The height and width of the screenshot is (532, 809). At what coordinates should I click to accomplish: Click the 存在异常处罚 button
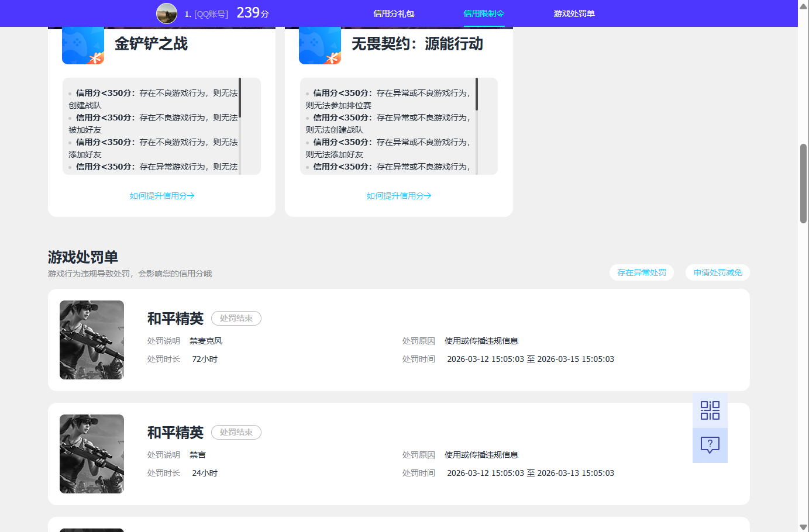641,272
